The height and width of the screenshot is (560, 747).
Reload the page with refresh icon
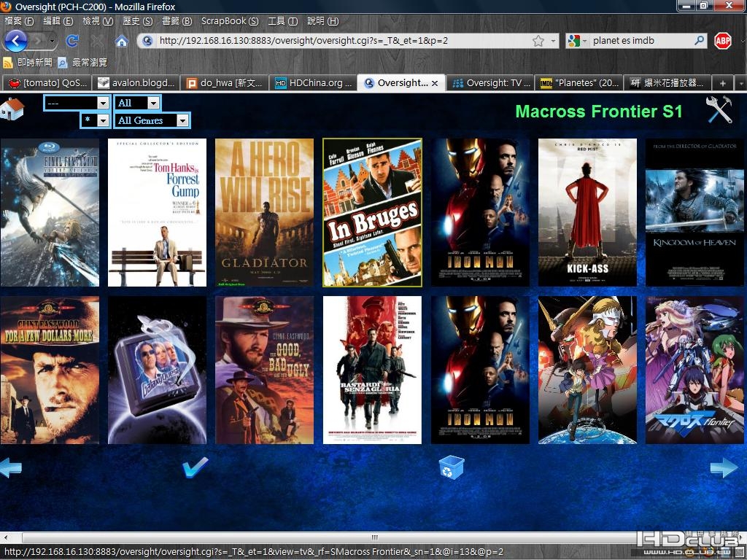point(72,41)
